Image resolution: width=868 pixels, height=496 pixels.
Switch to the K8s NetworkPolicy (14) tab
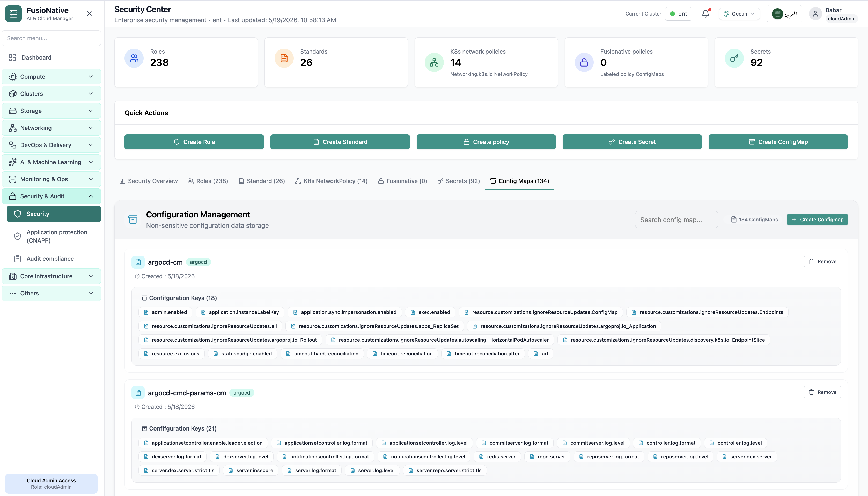[331, 181]
